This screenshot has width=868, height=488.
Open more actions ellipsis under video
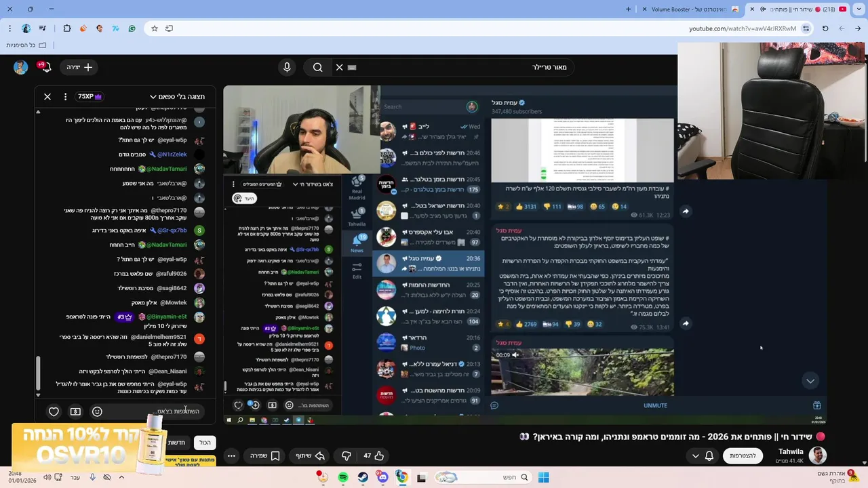click(x=231, y=455)
